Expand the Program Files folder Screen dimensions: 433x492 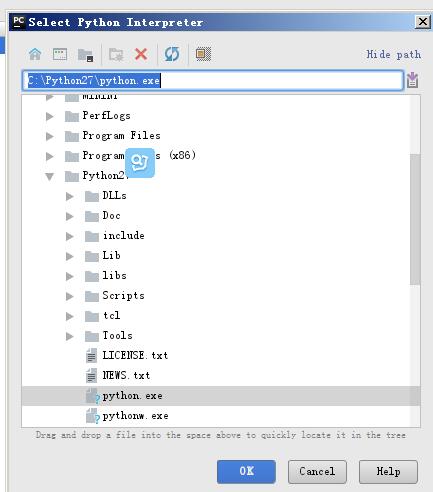point(50,136)
